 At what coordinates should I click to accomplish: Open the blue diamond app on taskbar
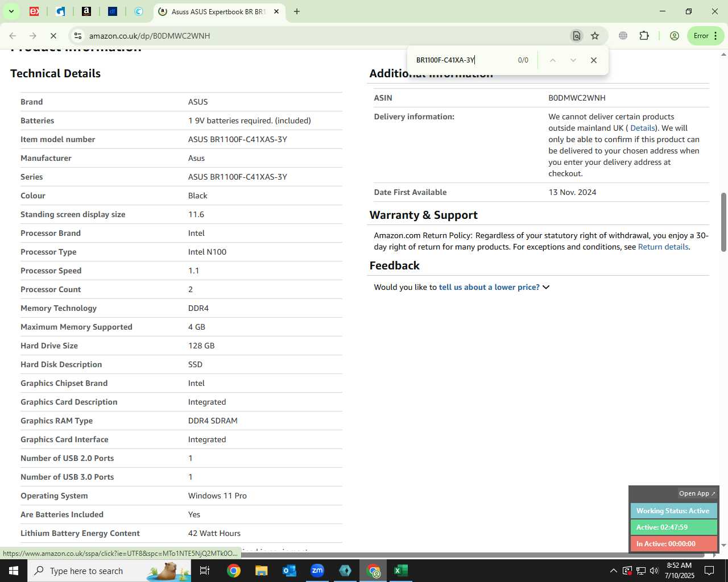[x=345, y=571]
